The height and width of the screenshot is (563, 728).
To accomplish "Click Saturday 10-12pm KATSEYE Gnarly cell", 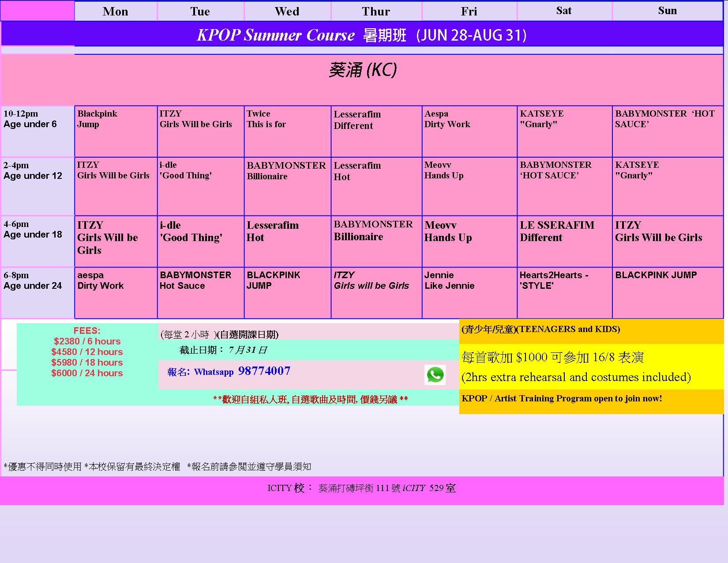I will (x=565, y=131).
